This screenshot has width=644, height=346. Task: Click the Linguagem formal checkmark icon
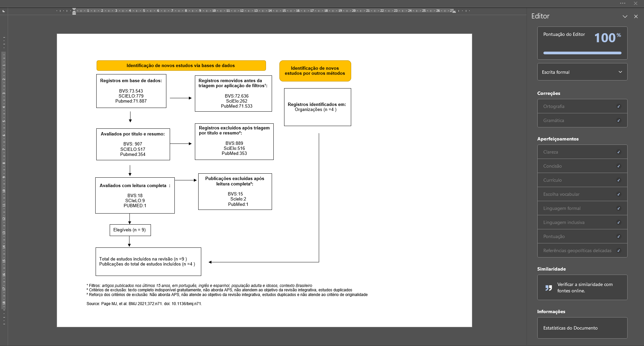click(x=619, y=208)
